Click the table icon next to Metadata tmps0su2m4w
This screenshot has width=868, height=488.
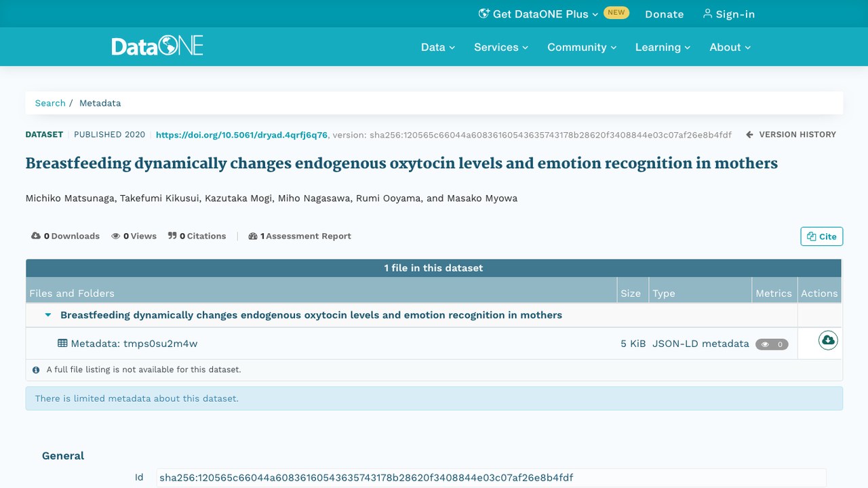pyautogui.click(x=62, y=344)
